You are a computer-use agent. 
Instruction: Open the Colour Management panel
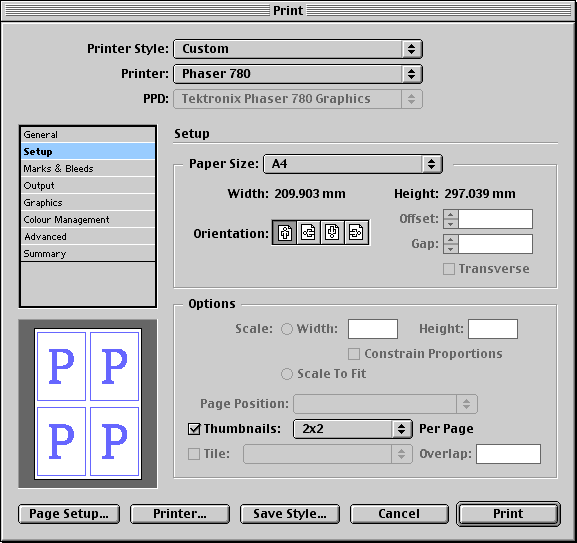pos(88,220)
